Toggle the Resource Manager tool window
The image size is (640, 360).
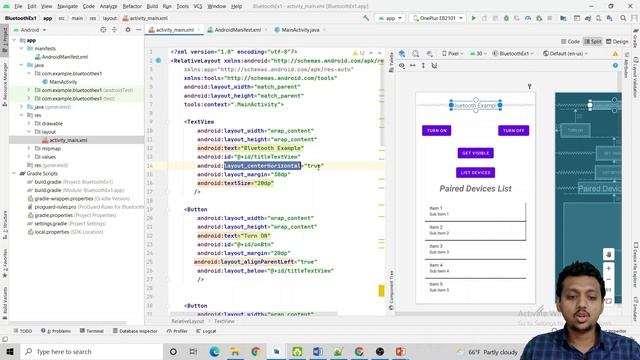click(4, 84)
